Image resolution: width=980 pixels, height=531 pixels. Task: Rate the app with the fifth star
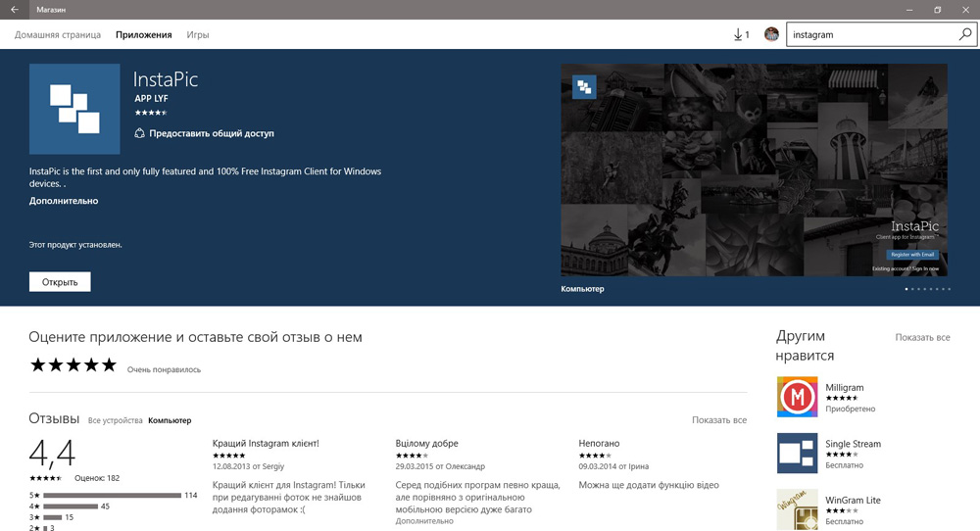coord(110,364)
